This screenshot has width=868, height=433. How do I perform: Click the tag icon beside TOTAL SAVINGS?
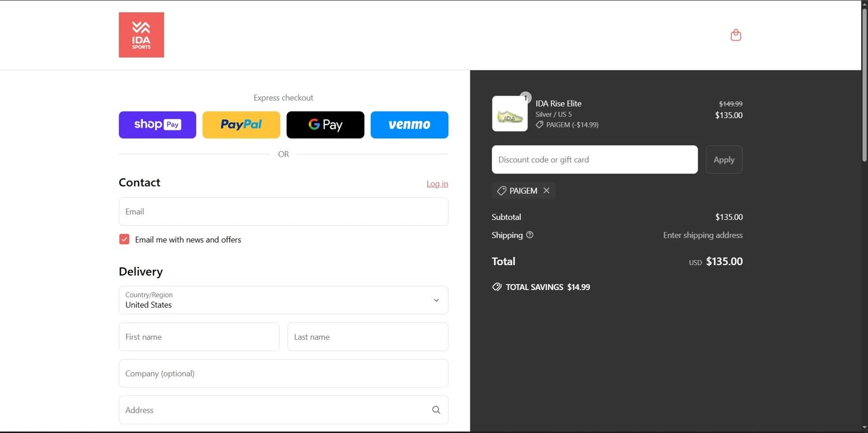click(x=496, y=287)
